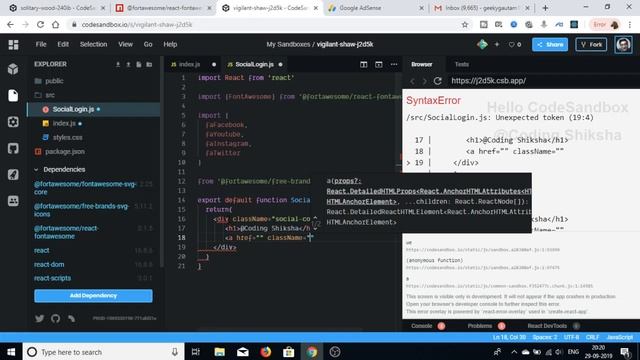Image resolution: width=640 pixels, height=360 pixels.
Task: Select the SocialLogin.js editor tab
Action: [x=254, y=64]
